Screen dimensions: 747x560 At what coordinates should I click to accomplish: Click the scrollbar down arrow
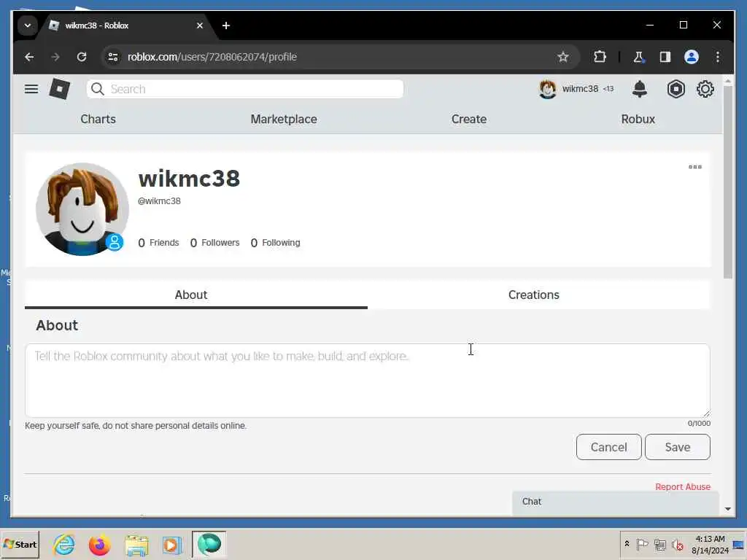pos(727,509)
